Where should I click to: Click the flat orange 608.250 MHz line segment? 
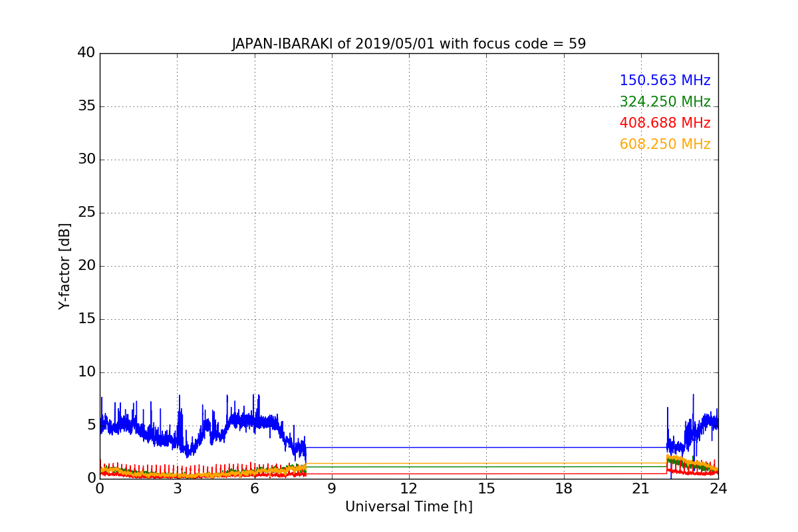coord(486,464)
